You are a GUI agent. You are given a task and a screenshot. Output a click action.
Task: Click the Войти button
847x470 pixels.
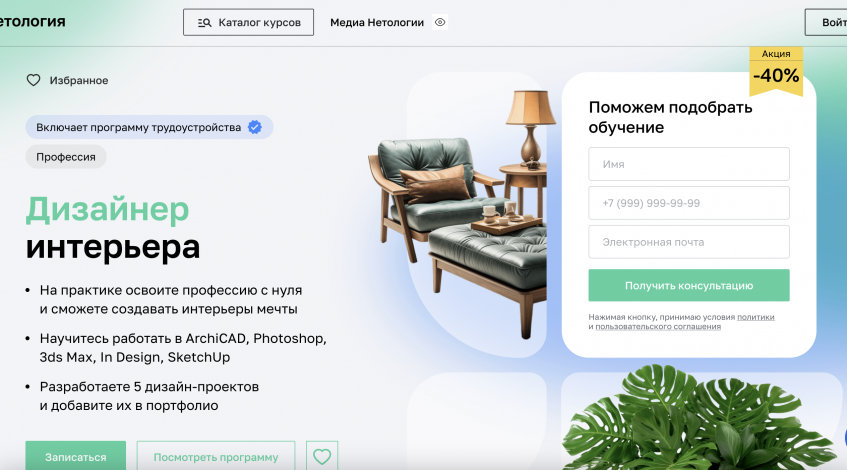pyautogui.click(x=826, y=22)
